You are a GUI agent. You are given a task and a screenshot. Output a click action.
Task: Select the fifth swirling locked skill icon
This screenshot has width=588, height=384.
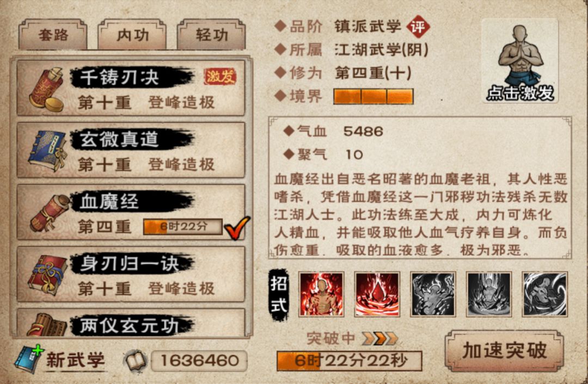(x=545, y=294)
